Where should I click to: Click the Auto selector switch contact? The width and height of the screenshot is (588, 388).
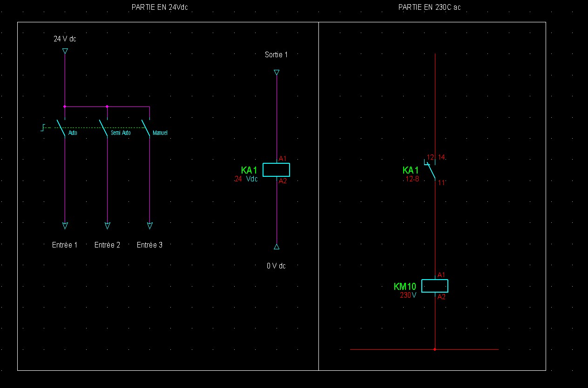(61, 128)
